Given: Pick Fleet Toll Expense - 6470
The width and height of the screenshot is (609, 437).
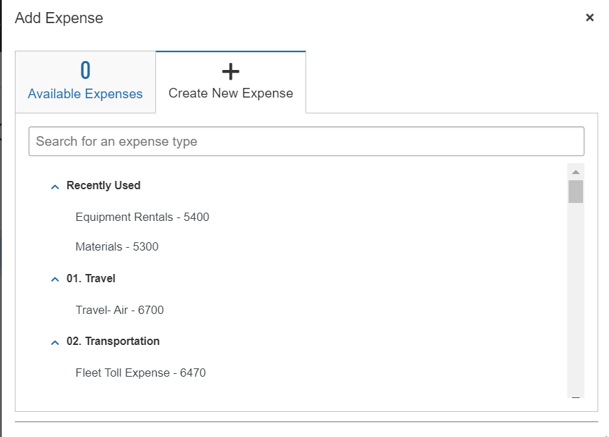Looking at the screenshot, I should coord(141,373).
